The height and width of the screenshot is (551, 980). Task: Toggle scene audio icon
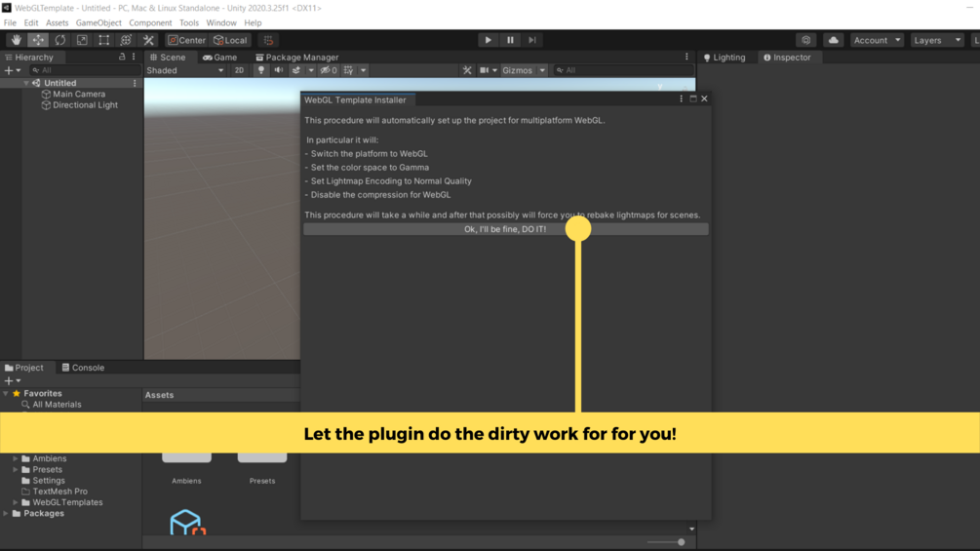279,70
